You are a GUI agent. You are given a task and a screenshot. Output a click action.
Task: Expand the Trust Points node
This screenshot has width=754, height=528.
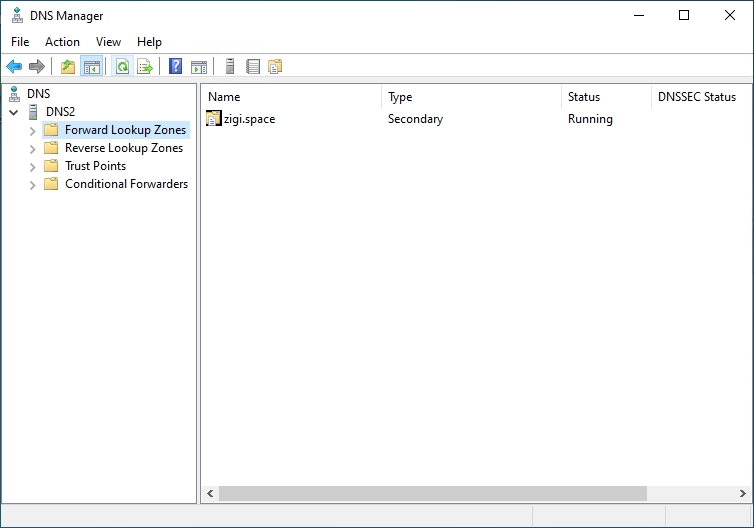coord(32,167)
